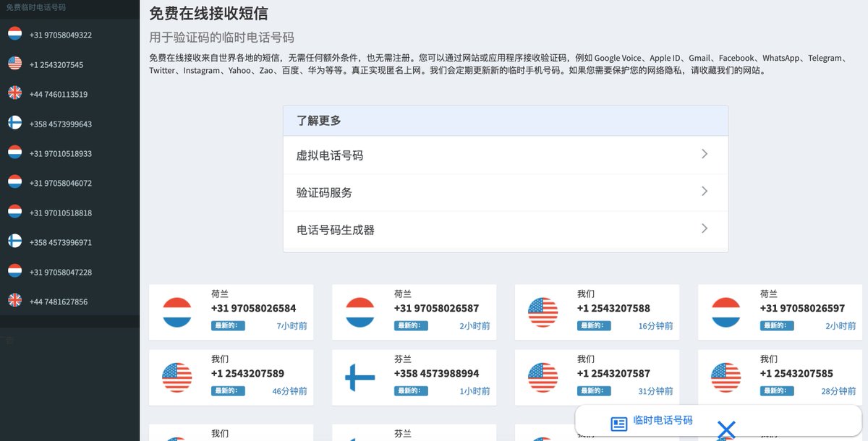The width and height of the screenshot is (868, 441).
Task: Open sidebar number +31 97010518818
Action: click(61, 213)
